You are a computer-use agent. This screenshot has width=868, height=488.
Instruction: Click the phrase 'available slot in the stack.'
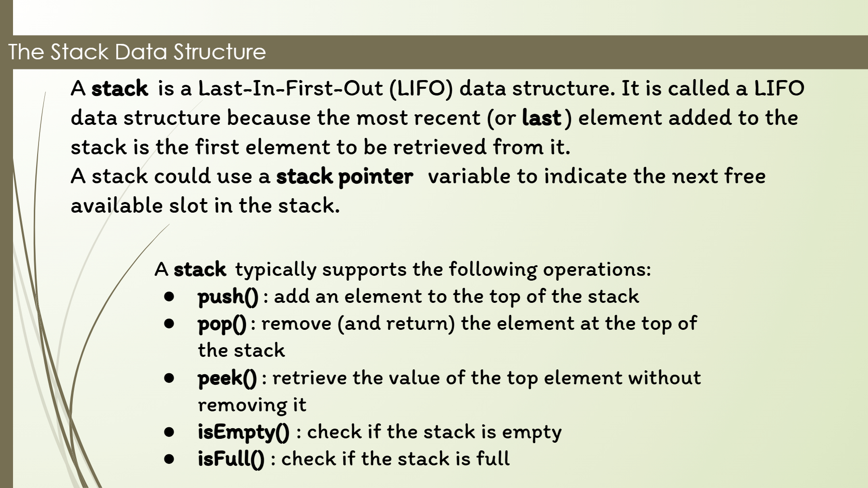click(x=205, y=206)
